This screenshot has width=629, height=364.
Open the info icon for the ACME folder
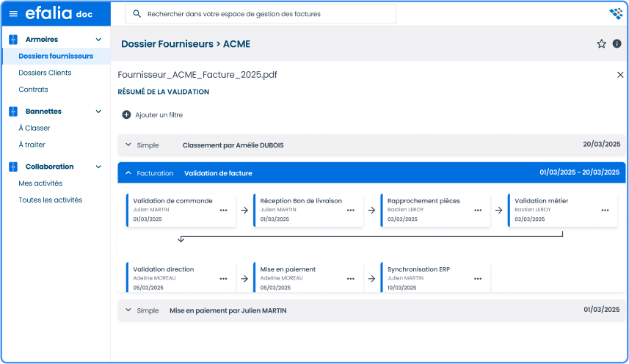(617, 44)
